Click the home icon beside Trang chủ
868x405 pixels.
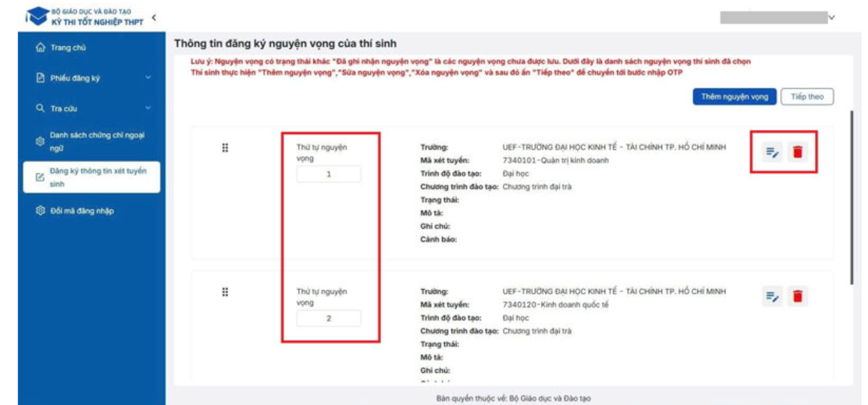41,47
